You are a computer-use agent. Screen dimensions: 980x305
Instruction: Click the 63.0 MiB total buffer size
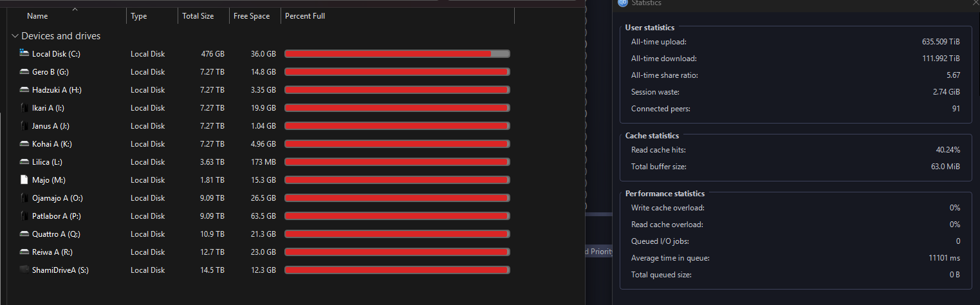[946, 167]
